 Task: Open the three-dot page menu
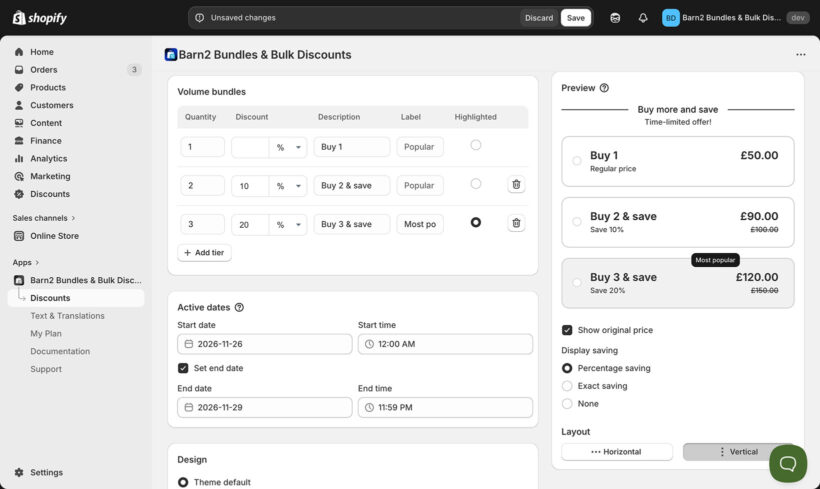(x=800, y=55)
